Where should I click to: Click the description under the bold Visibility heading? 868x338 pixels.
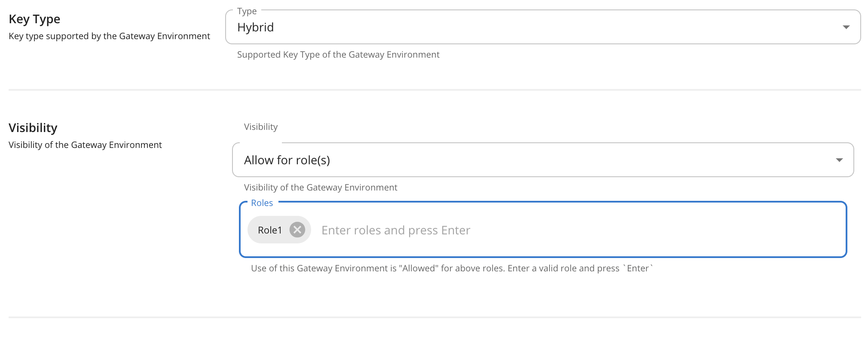pyautogui.click(x=85, y=145)
